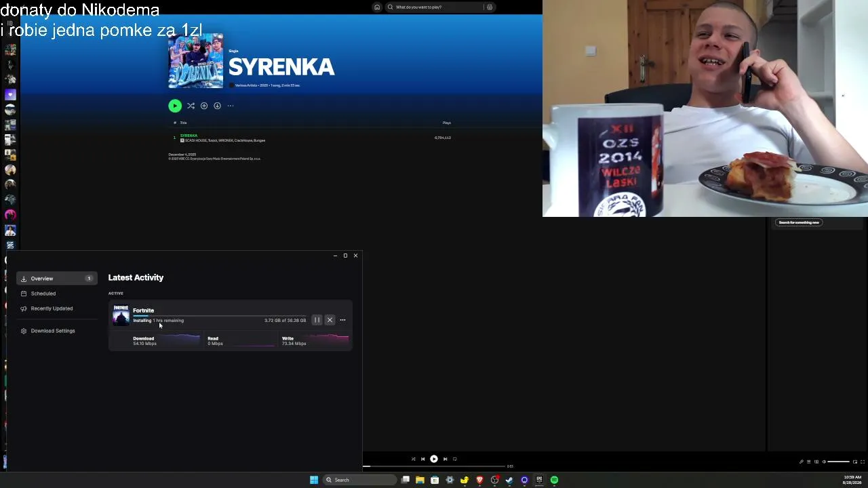This screenshot has height=488, width=868.
Task: Open the Browse icon in Spotify search bar
Action: point(490,7)
